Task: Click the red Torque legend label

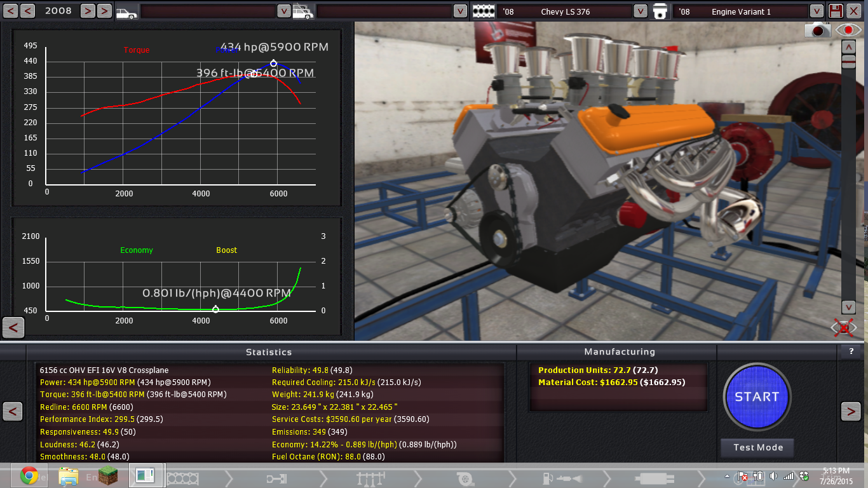Action: (x=137, y=50)
